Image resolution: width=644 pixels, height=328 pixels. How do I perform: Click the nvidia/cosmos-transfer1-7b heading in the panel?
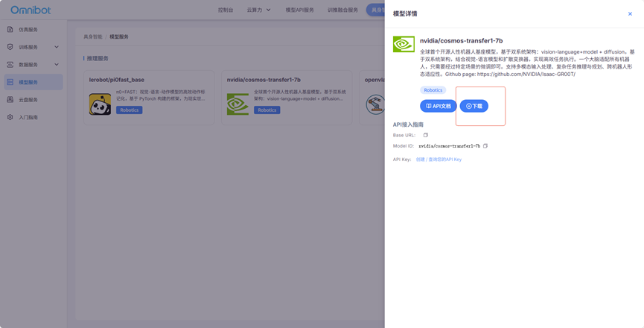(x=461, y=41)
